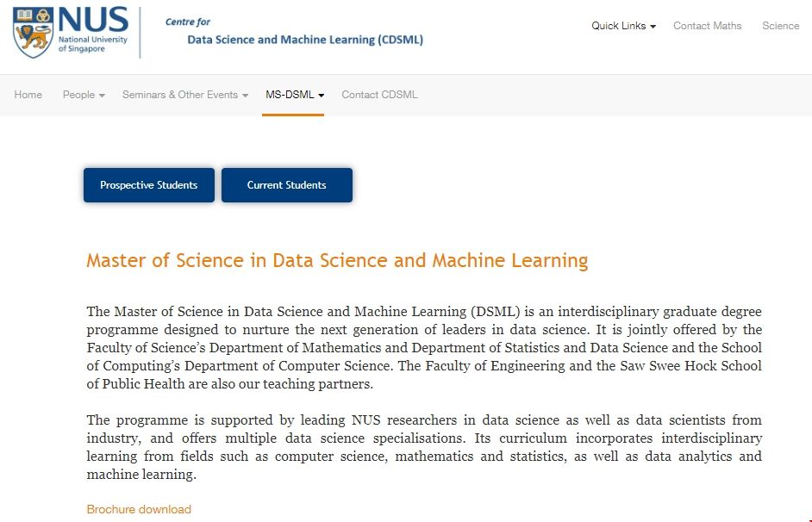Expand the People menu
Screen dimensions: 812x522
(x=78, y=95)
